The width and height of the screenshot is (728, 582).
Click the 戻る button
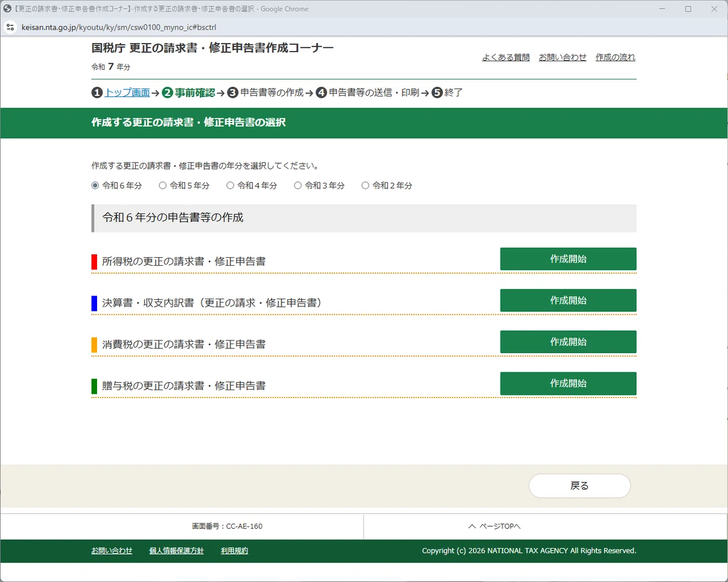coord(579,486)
